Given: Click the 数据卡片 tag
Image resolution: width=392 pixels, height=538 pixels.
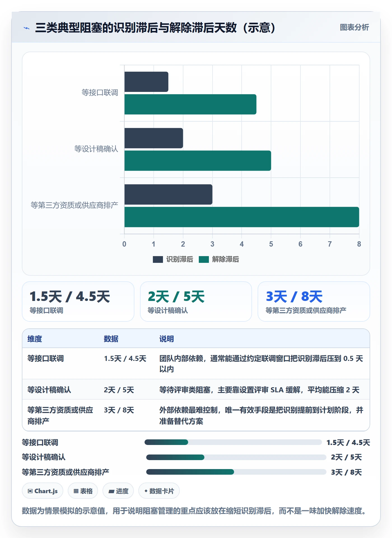Looking at the screenshot, I should [x=159, y=491].
